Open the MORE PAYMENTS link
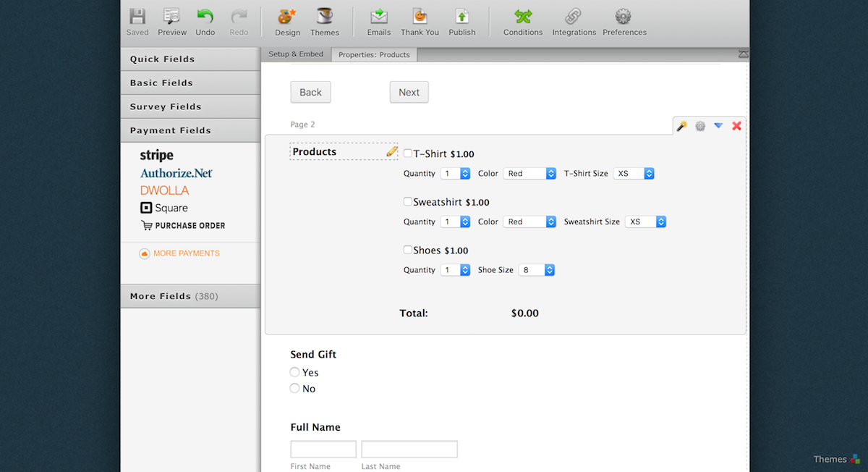The image size is (868, 472). tap(179, 253)
